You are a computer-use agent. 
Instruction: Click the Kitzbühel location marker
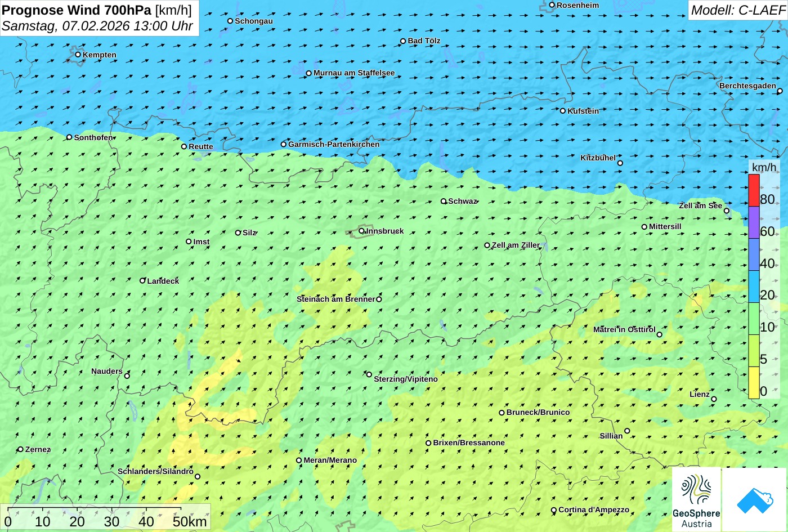point(620,163)
